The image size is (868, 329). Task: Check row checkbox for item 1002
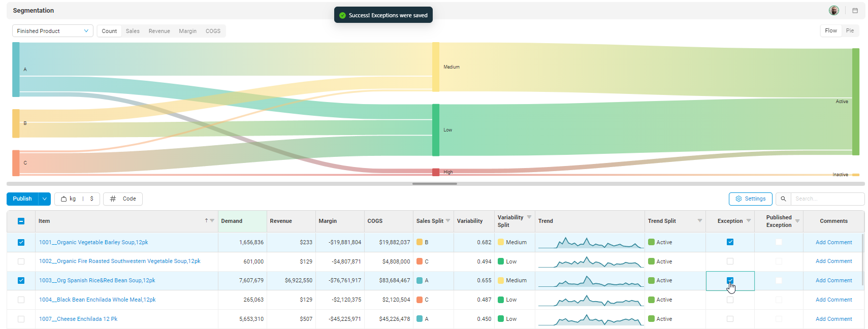[21, 261]
